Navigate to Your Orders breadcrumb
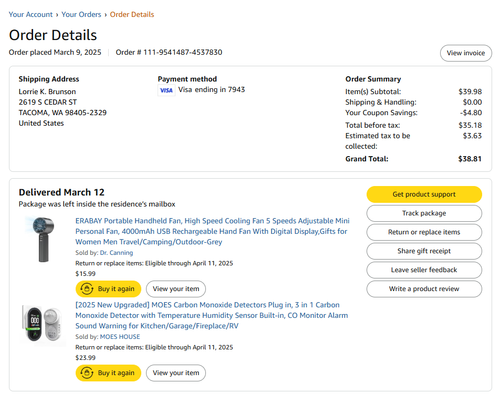 [81, 14]
